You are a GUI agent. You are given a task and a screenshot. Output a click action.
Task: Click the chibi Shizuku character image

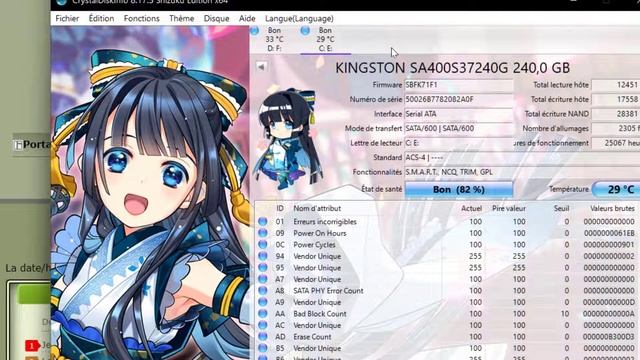[287, 140]
